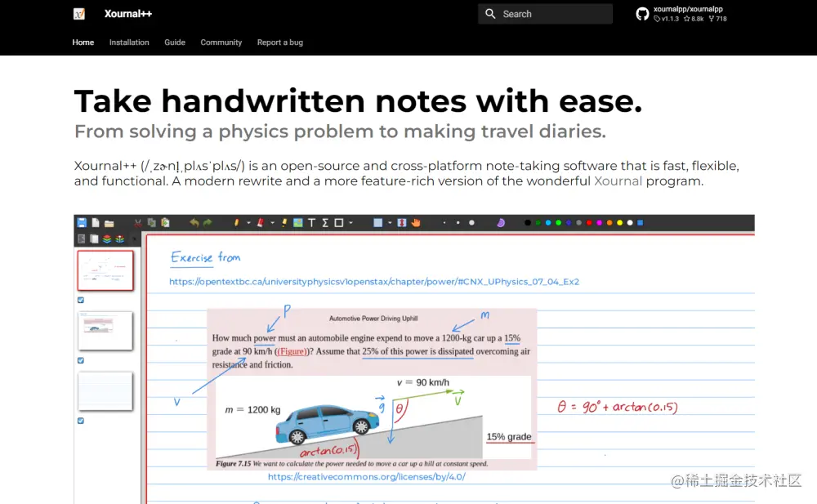Click the Copy icon
This screenshot has width=817, height=504.
[x=151, y=222]
